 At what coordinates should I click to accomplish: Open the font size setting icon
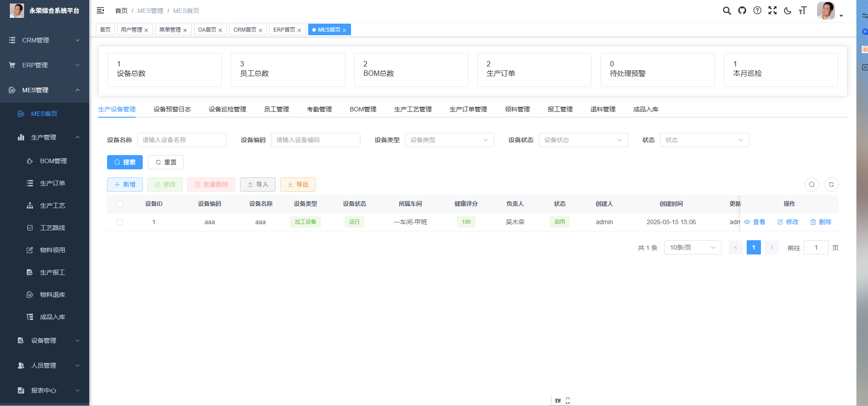(803, 11)
